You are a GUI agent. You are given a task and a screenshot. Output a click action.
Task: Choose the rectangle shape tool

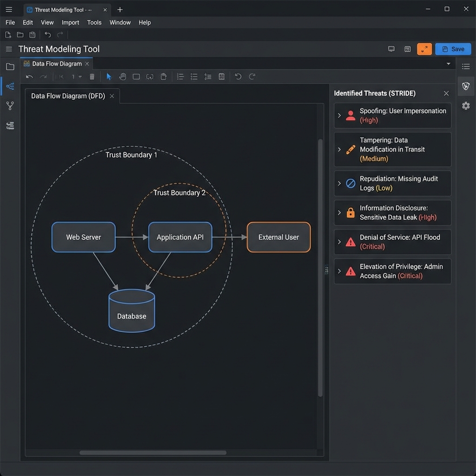click(136, 77)
